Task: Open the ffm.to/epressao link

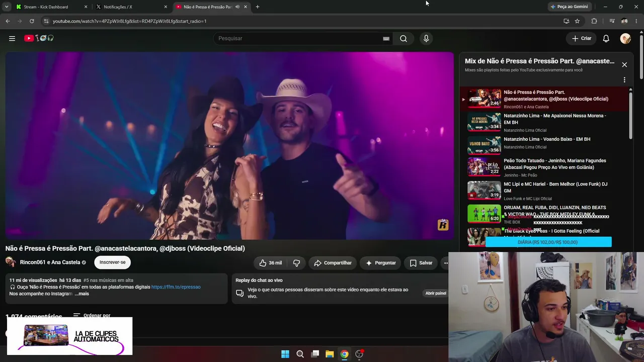Action: tap(176, 287)
